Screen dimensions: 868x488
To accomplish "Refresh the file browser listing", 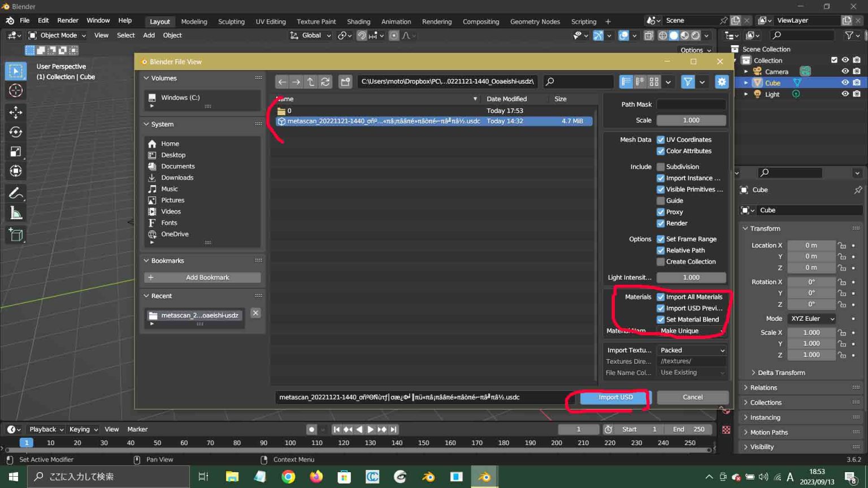I will click(x=325, y=81).
